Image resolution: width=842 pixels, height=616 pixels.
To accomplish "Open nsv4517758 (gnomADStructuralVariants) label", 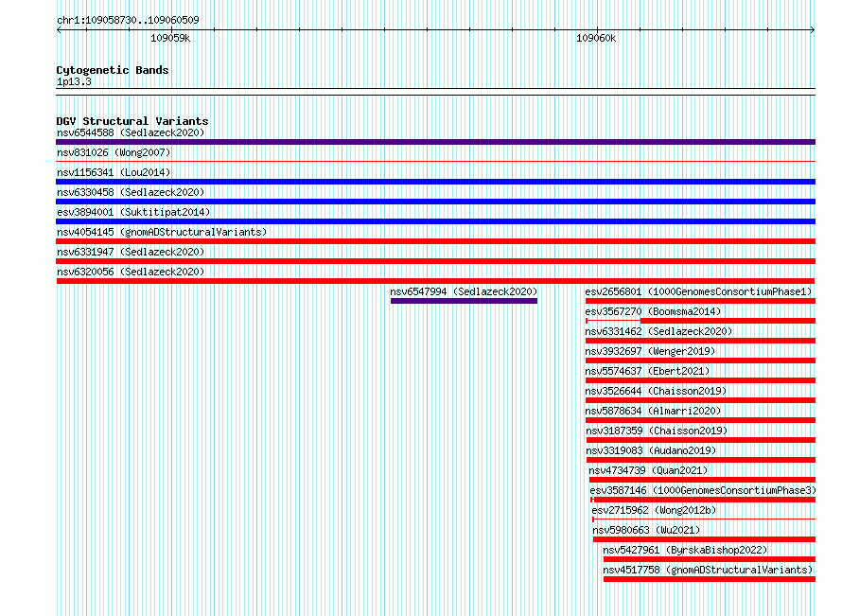I will (x=708, y=570).
